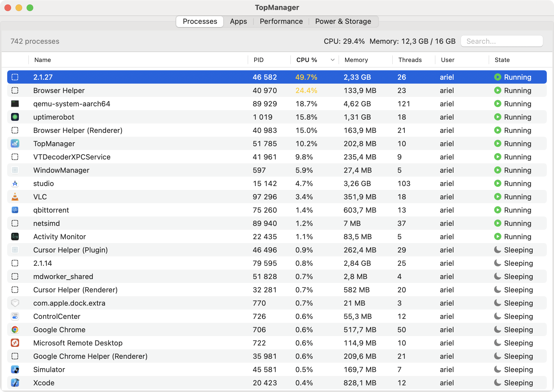
Task: Click the qemu-system-aarch64 terminal icon
Action: [x=15, y=104]
